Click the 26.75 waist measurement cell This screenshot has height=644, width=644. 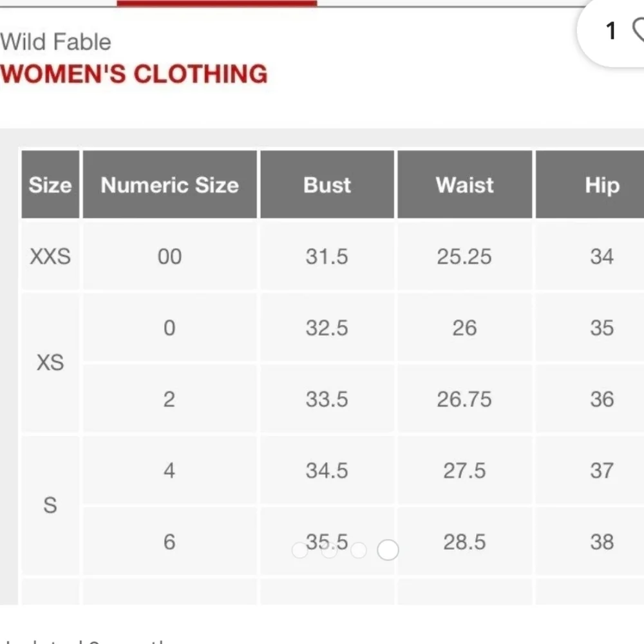(x=464, y=399)
